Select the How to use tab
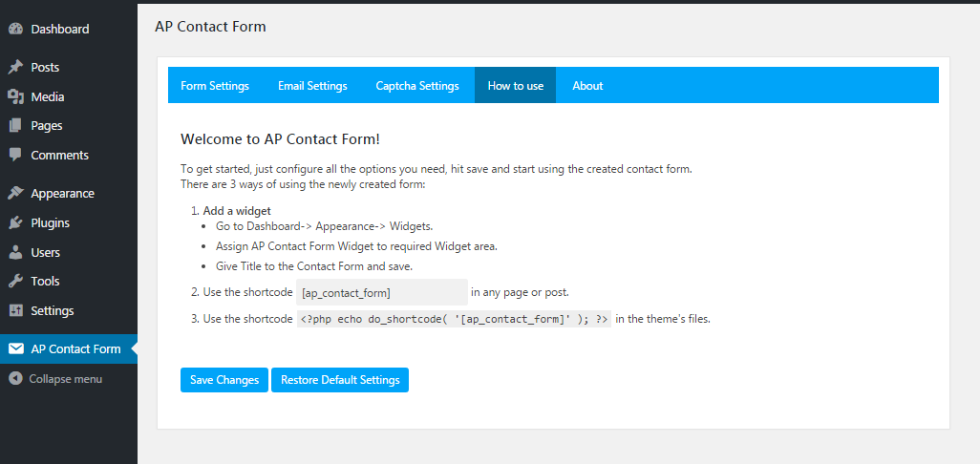980x464 pixels. 516,86
